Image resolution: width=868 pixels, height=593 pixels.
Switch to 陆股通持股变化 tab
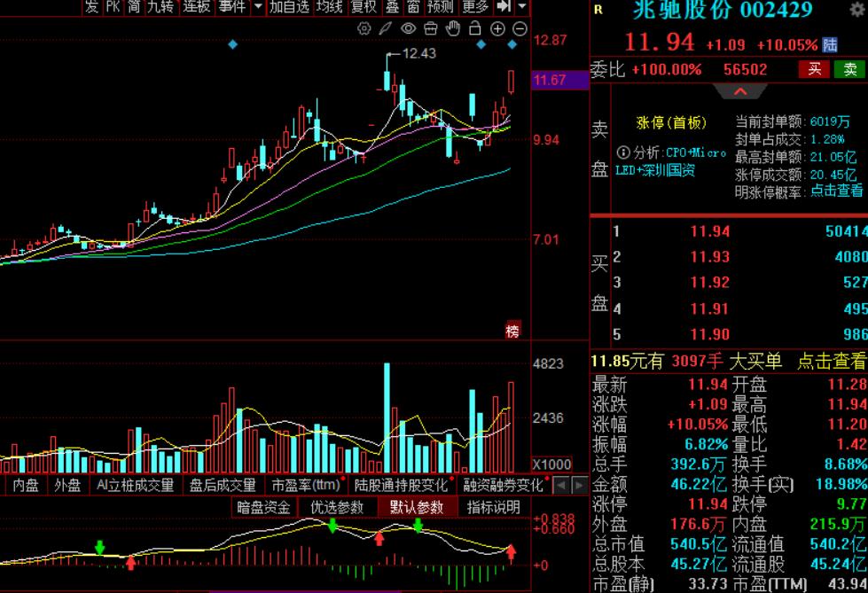pyautogui.click(x=402, y=486)
